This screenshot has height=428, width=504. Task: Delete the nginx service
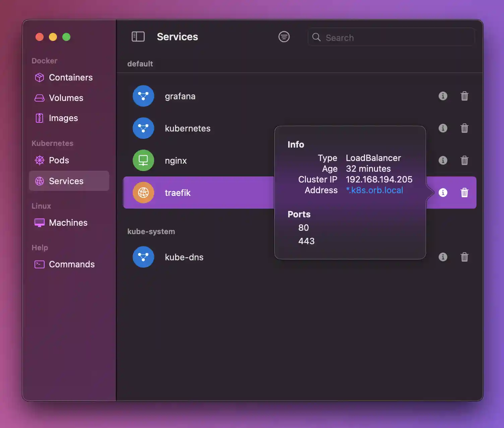(x=464, y=160)
